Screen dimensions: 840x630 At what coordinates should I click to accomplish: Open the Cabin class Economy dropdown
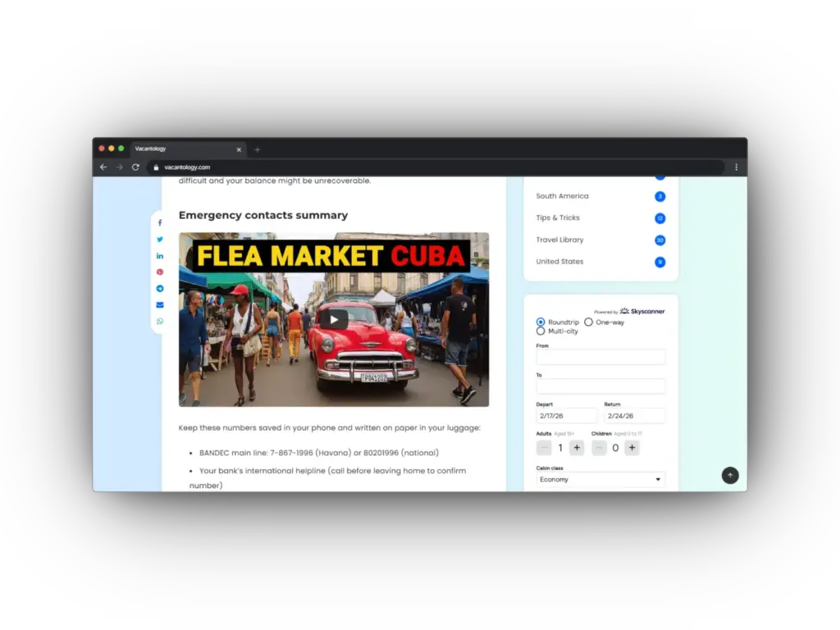click(600, 479)
